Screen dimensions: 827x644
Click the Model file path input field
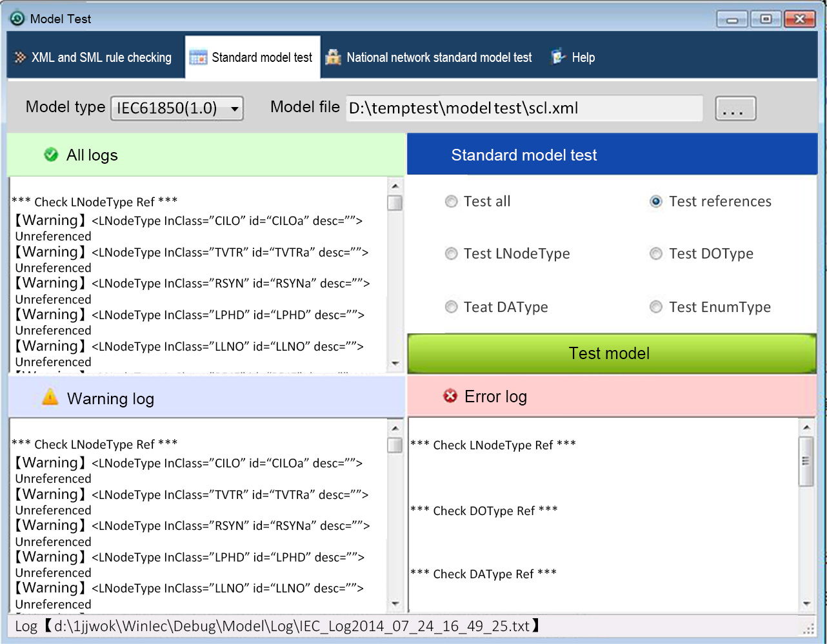coord(524,108)
